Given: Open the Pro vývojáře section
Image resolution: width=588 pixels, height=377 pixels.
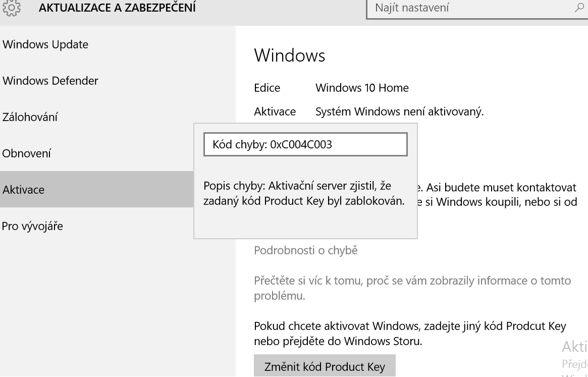Looking at the screenshot, I should [x=33, y=226].
